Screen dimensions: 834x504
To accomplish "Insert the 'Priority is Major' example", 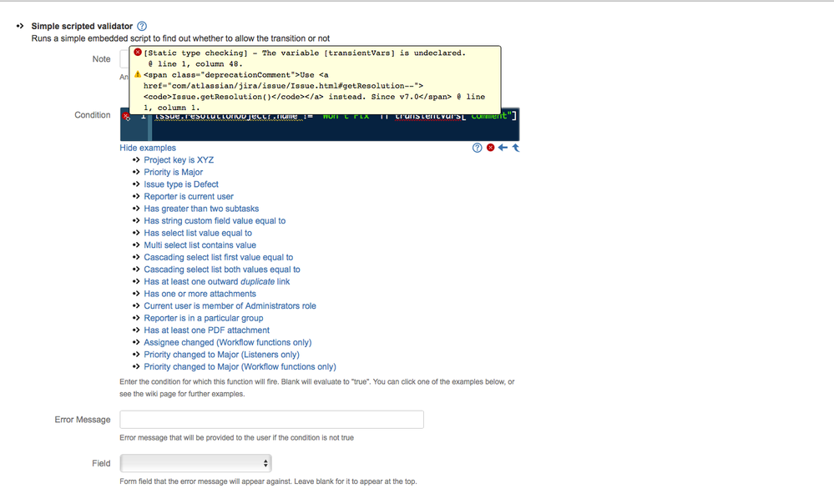I will click(173, 172).
